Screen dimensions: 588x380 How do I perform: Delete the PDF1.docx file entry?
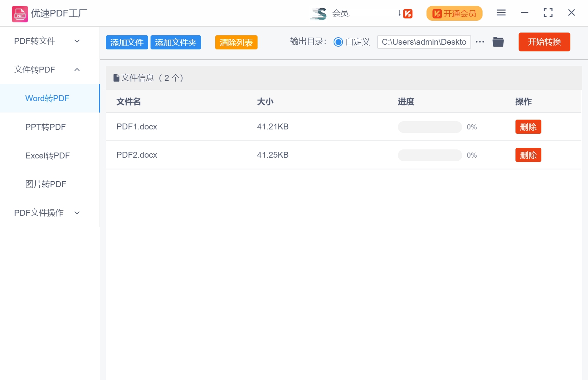528,127
